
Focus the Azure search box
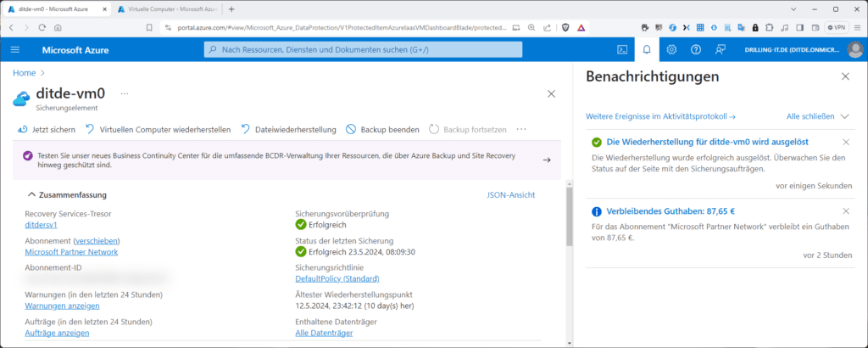363,50
